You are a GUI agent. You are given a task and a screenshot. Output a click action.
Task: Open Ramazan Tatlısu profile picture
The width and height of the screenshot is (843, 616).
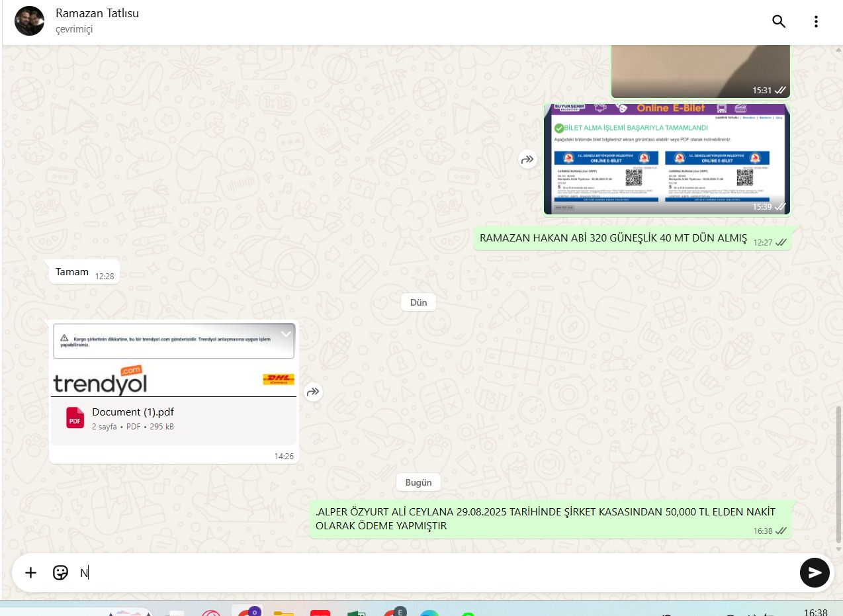[x=30, y=21]
